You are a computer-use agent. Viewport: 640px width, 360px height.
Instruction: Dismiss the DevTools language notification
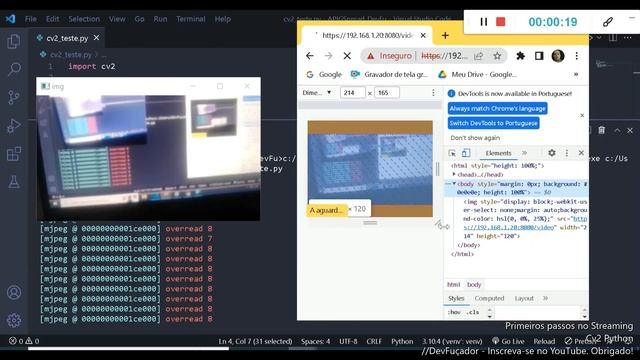(x=582, y=116)
